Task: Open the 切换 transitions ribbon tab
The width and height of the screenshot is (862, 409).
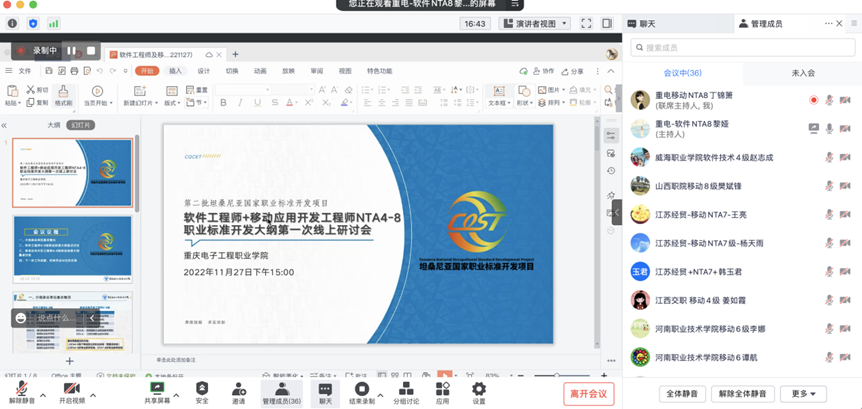Action: point(232,71)
